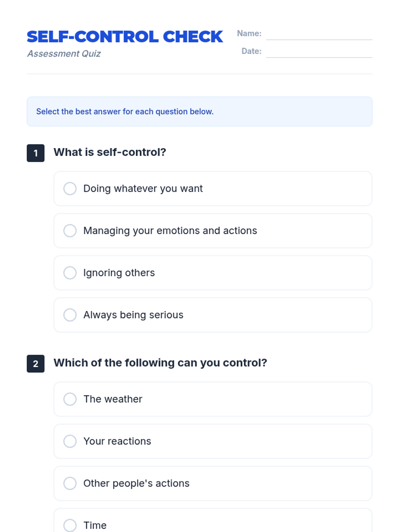Click the 'Date:' label

coord(251,51)
